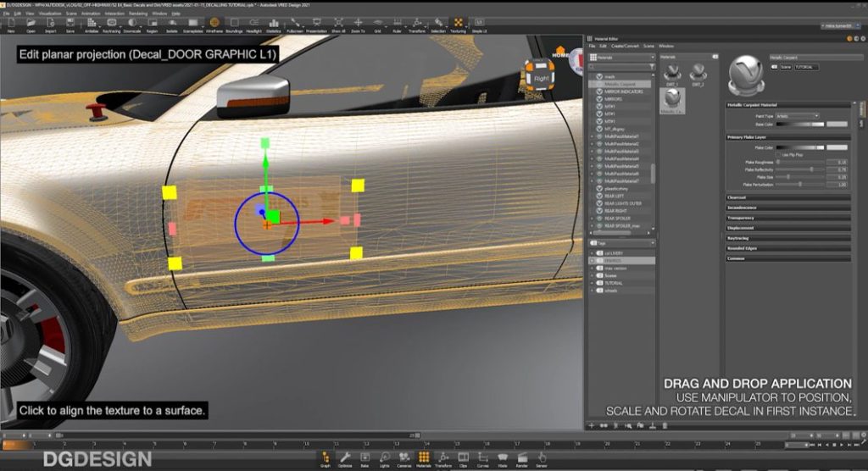This screenshot has height=471, width=868.
Task: Open the Lights module in bottom bar
Action: (x=384, y=459)
